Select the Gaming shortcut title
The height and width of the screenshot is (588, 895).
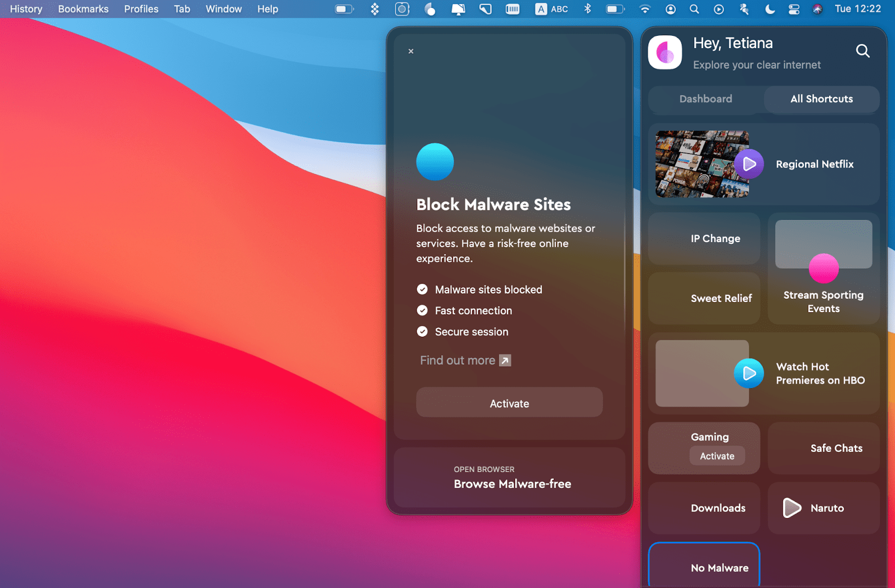(710, 437)
